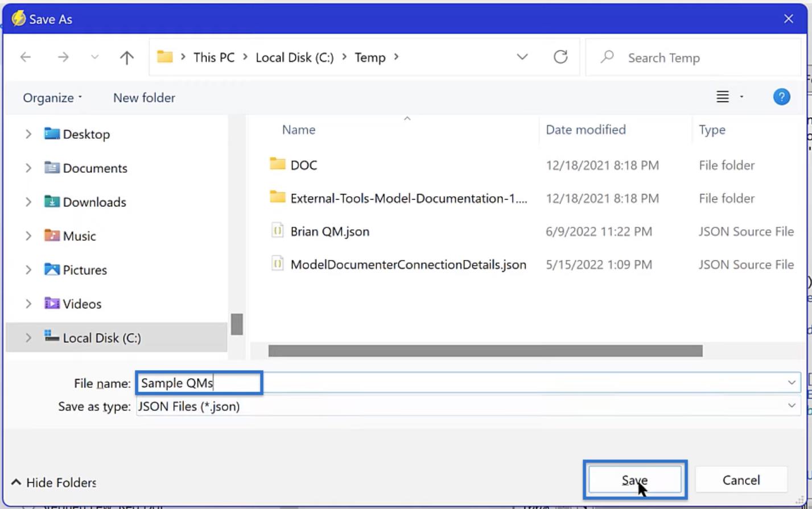Open the Help question mark icon

pos(782,97)
